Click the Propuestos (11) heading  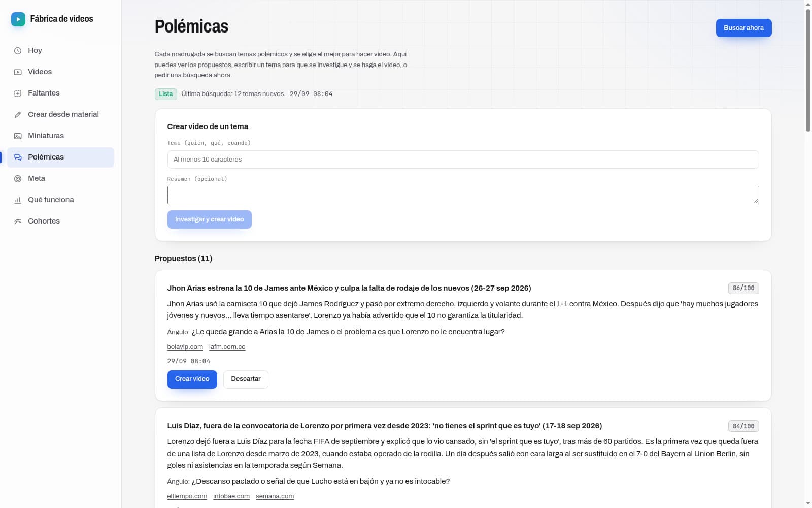coord(183,259)
